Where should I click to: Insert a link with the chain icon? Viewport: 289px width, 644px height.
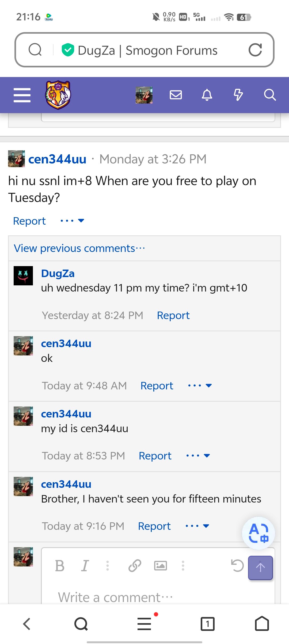coord(135,566)
